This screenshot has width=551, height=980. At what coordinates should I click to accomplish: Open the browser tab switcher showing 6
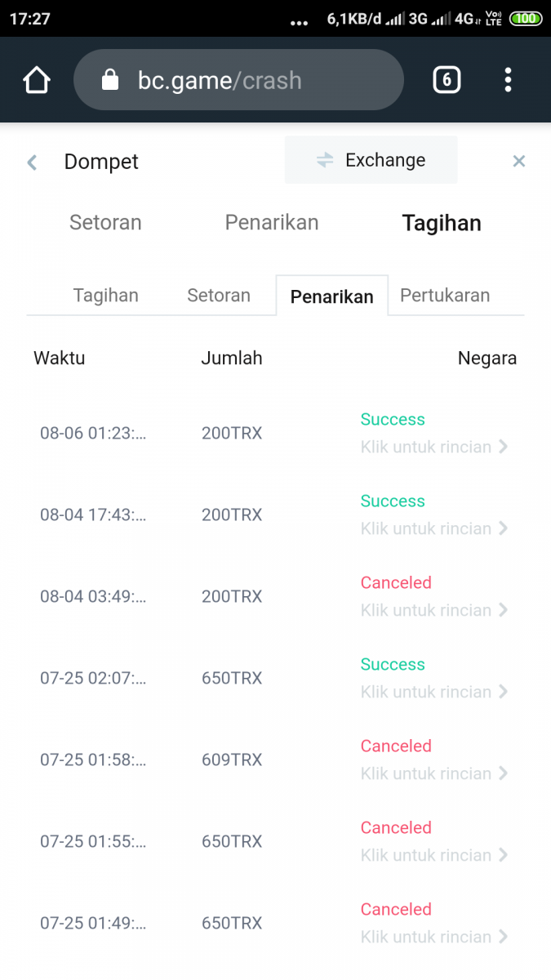(x=446, y=80)
